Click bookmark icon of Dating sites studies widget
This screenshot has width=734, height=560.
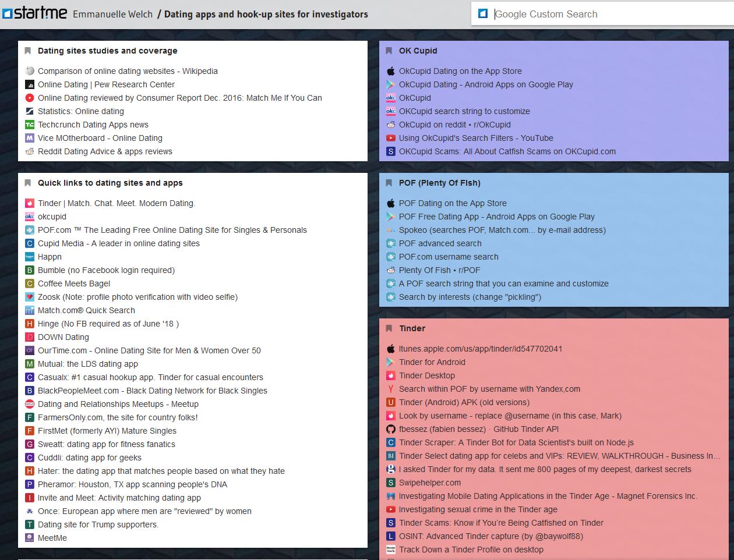click(27, 51)
